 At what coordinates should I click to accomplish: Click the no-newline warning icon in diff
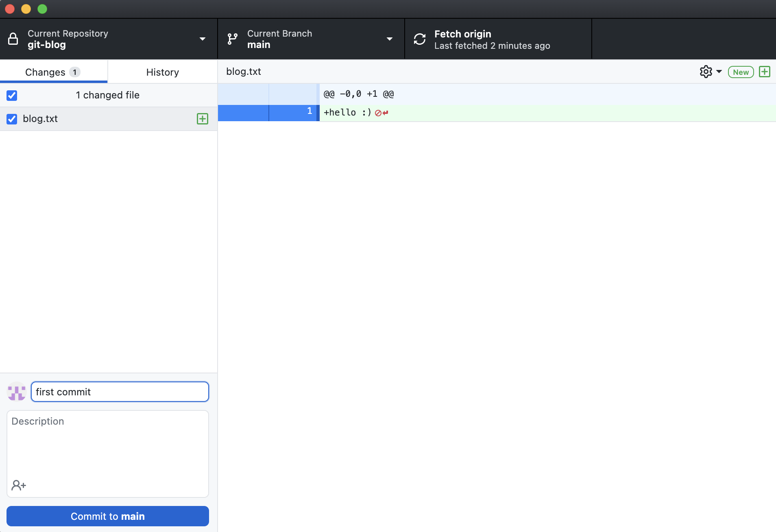pyautogui.click(x=381, y=113)
